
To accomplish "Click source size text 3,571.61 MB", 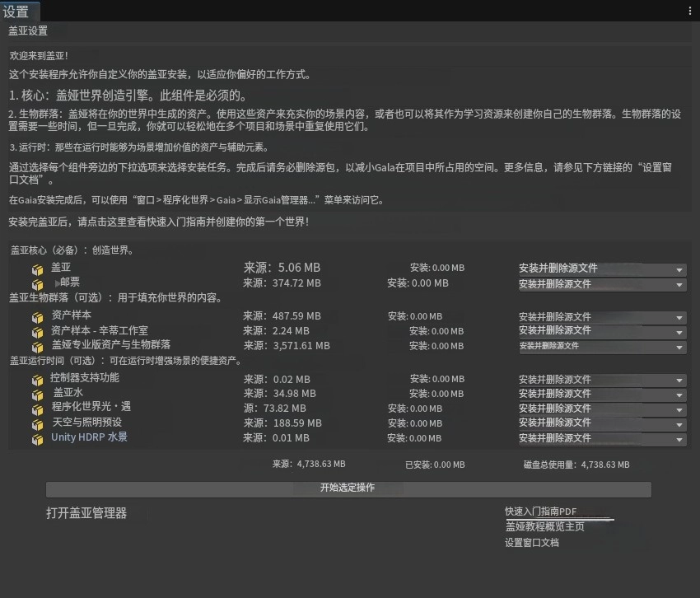I will (x=301, y=346).
